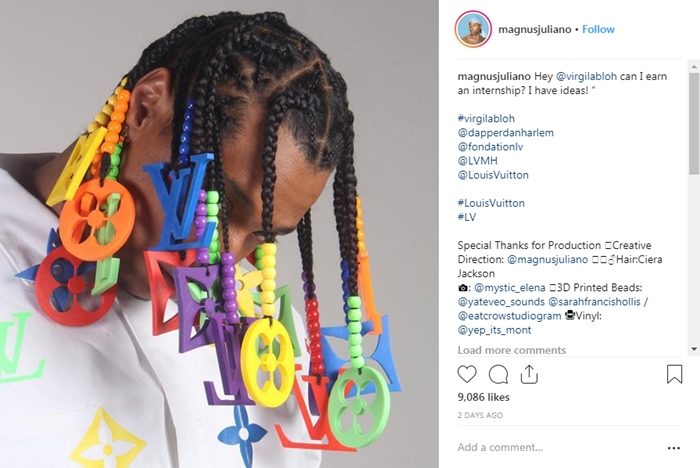Image resolution: width=700 pixels, height=468 pixels.
Task: Click the scrollbar down arrow in comments
Action: pos(694,349)
